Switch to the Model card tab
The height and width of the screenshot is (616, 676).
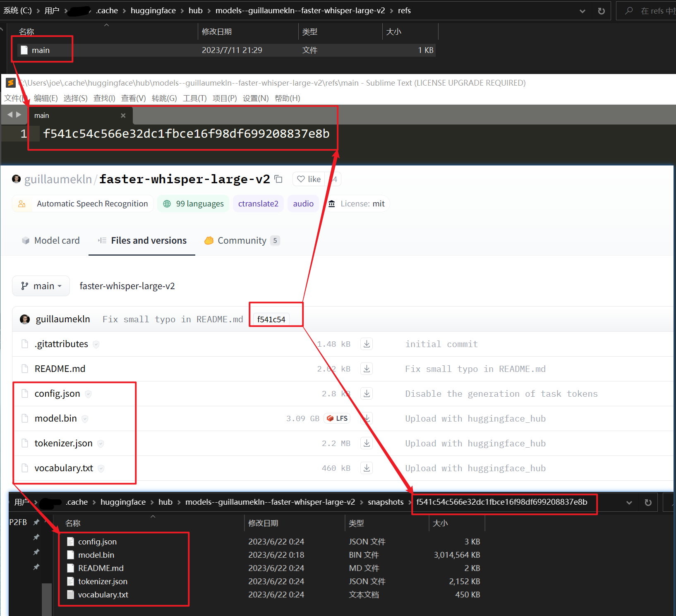coord(57,240)
